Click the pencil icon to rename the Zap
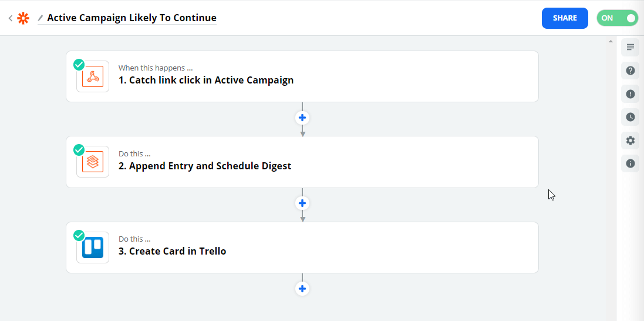644x321 pixels. point(41,18)
